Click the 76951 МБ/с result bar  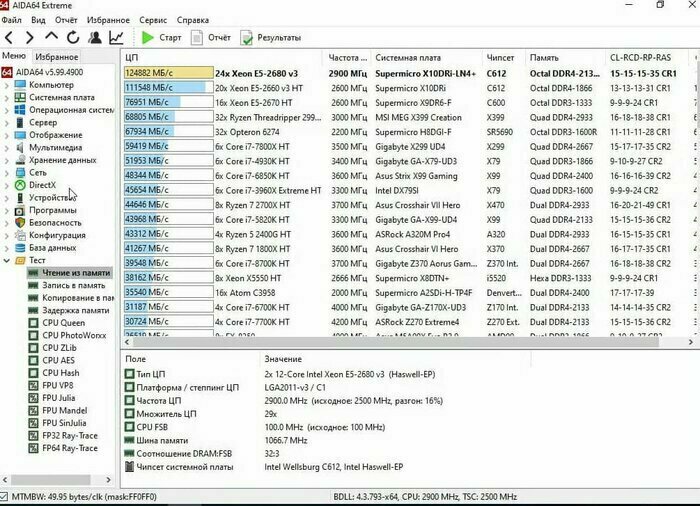coord(169,102)
